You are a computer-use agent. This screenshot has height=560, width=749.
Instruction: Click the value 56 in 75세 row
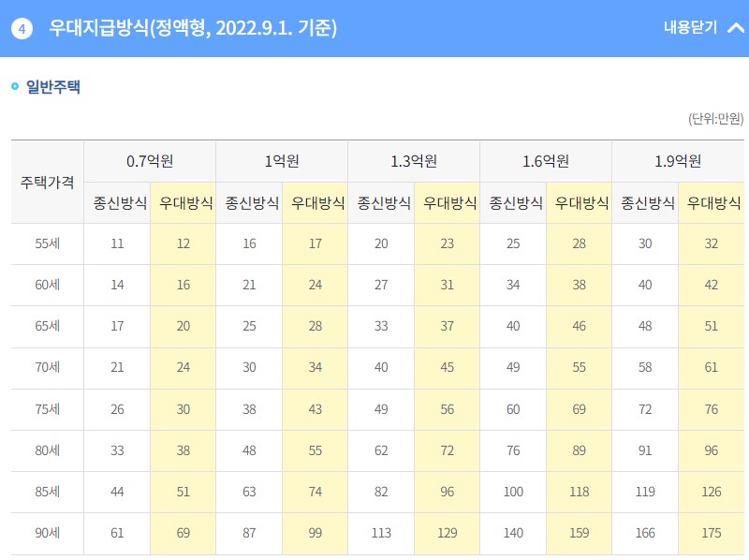[448, 409]
